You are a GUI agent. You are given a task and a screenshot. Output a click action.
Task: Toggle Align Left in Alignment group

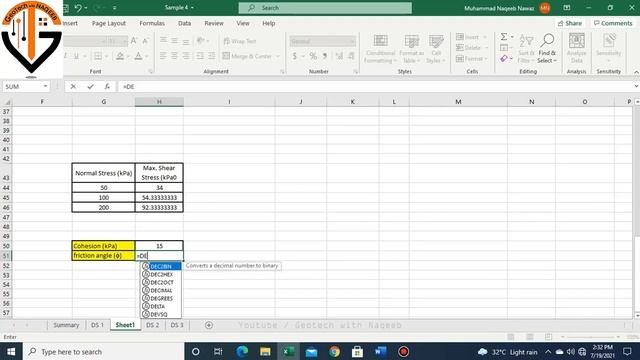163,56
